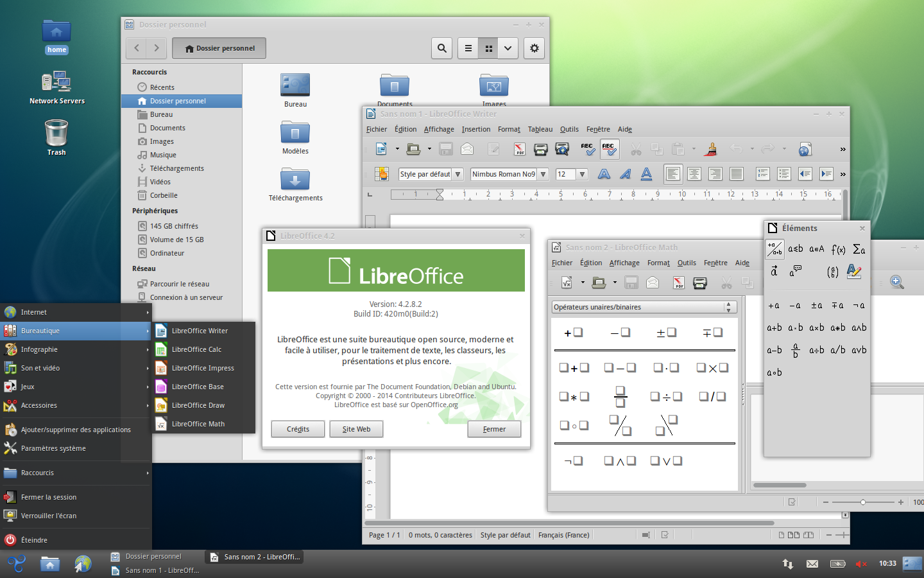Toggle Justified alignment in Writer
This screenshot has width=924, height=578.
[737, 174]
